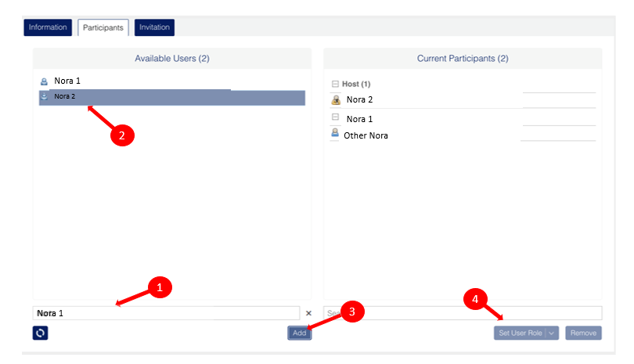Select Other Nora in Current Participants
The height and width of the screenshot is (364, 634).
tap(366, 135)
